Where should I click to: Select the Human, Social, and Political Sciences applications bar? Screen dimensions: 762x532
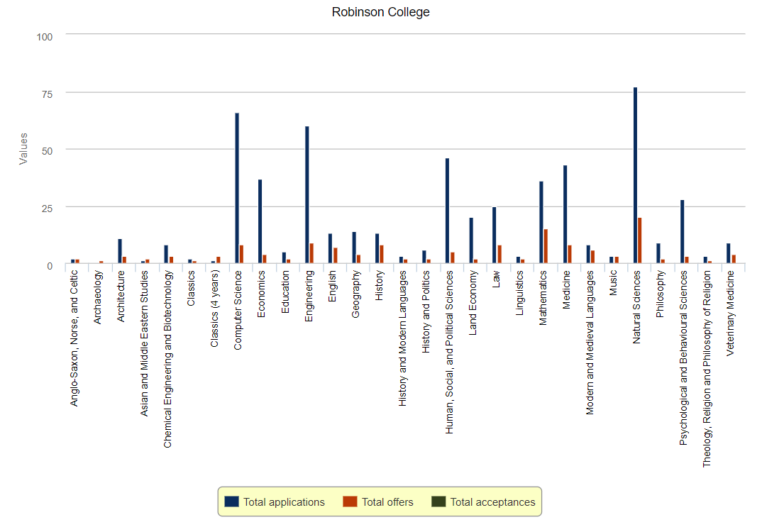[x=448, y=211]
